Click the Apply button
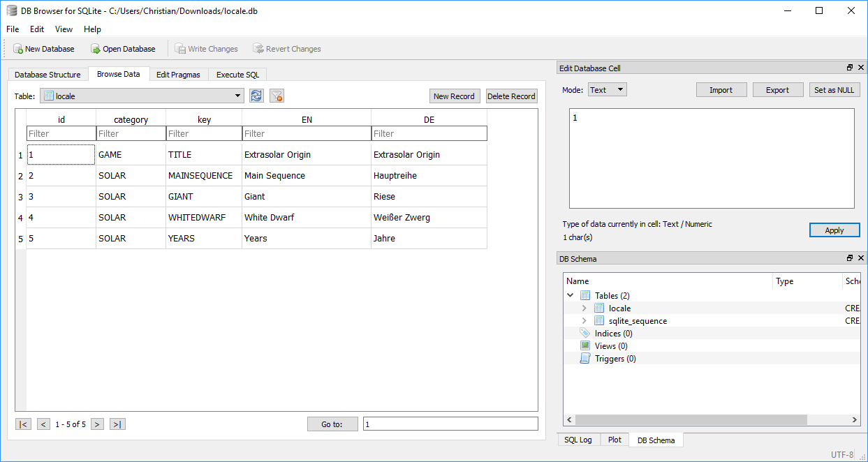This screenshot has width=868, height=462. tap(834, 230)
